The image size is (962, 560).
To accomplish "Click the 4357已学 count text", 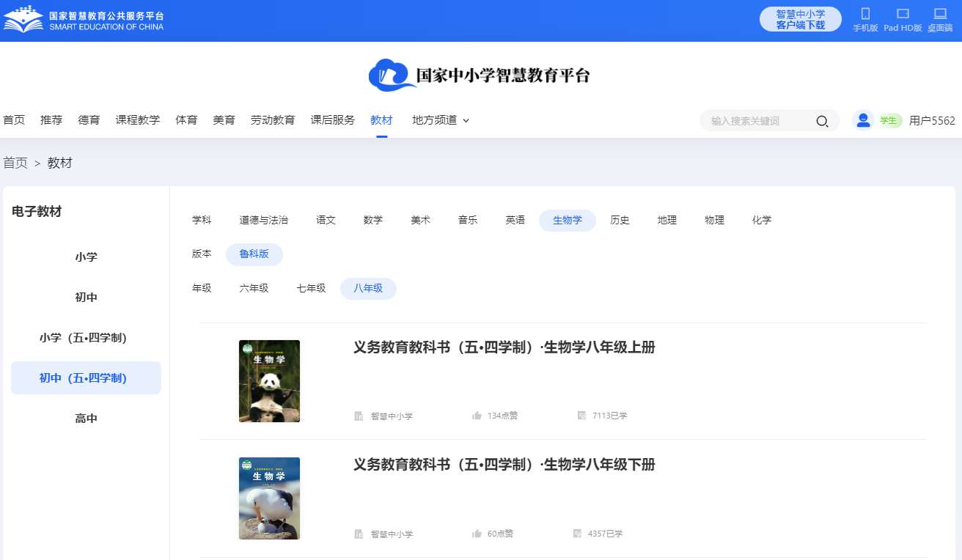I will click(605, 534).
